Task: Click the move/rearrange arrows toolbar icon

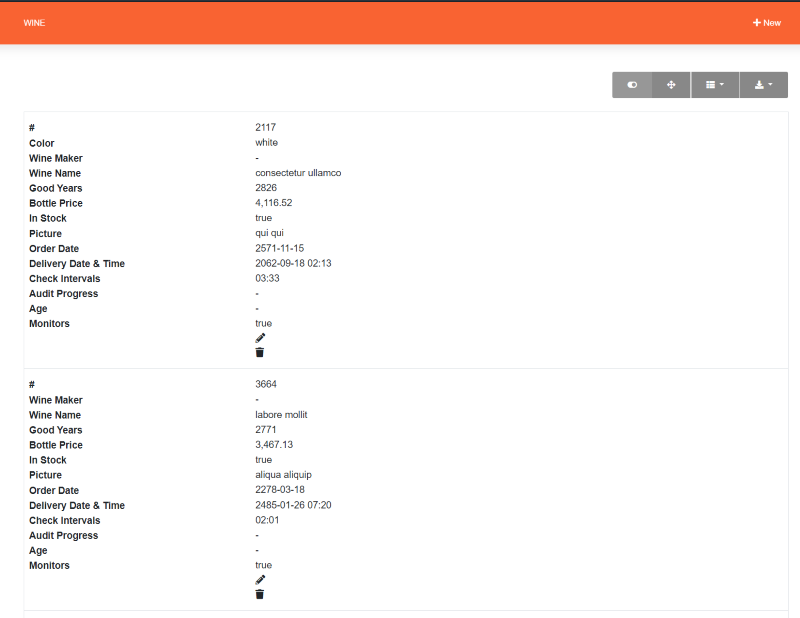Action: click(x=671, y=85)
